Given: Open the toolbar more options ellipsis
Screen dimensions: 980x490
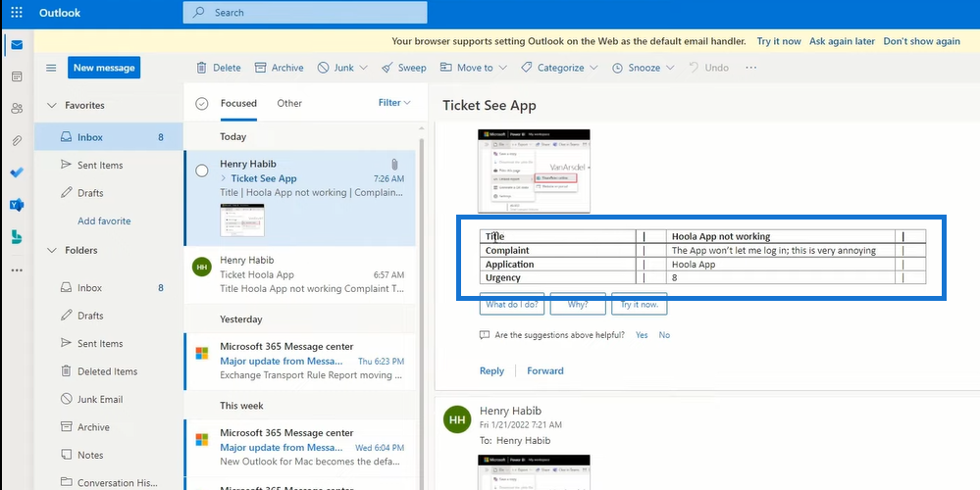Looking at the screenshot, I should [751, 68].
